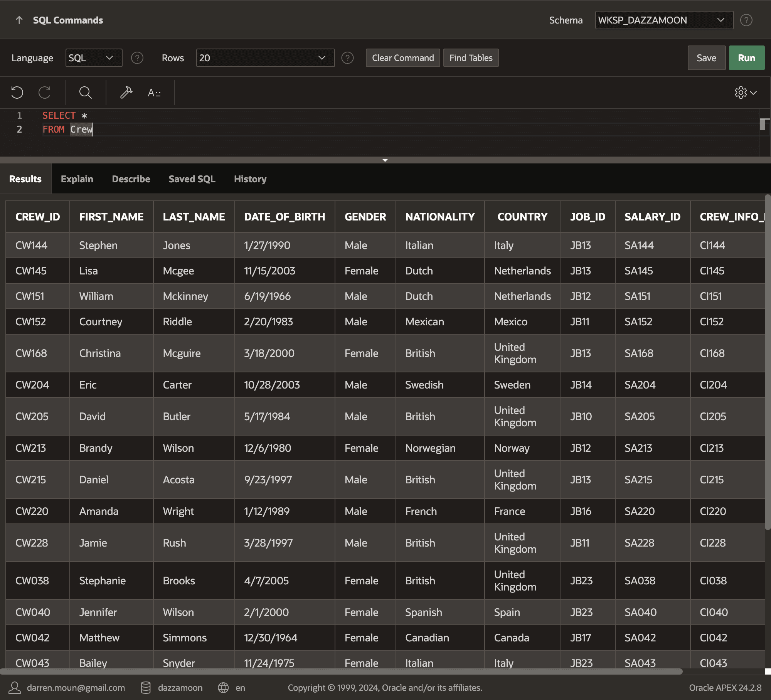Expand the editor settings gear menu

click(x=745, y=93)
